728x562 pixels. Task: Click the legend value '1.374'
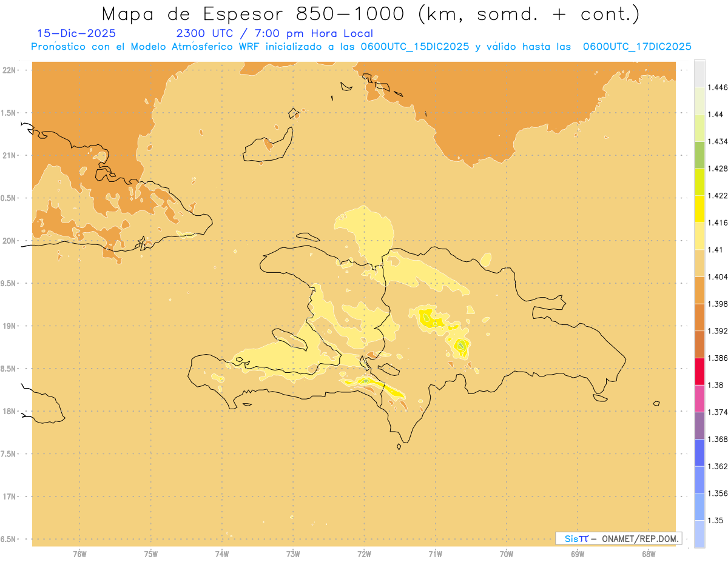point(718,412)
